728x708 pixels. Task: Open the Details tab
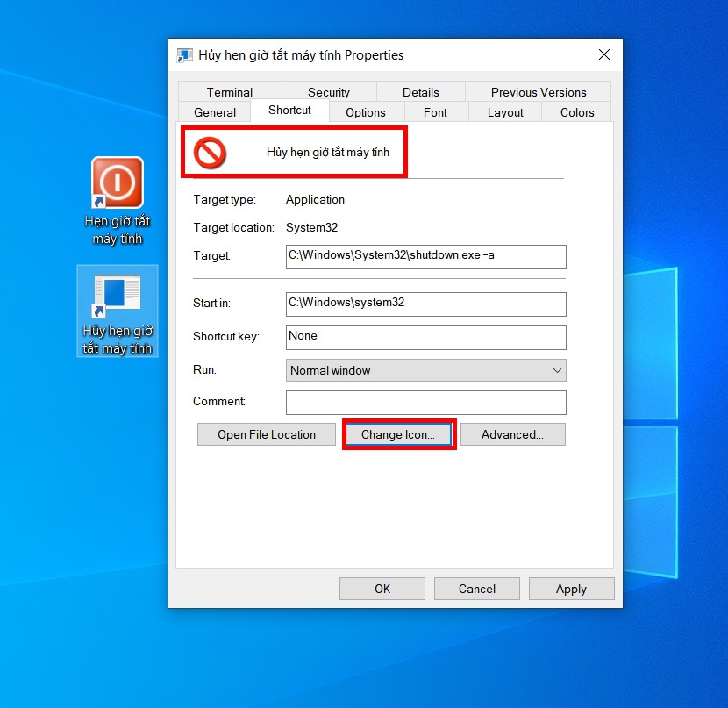[421, 92]
